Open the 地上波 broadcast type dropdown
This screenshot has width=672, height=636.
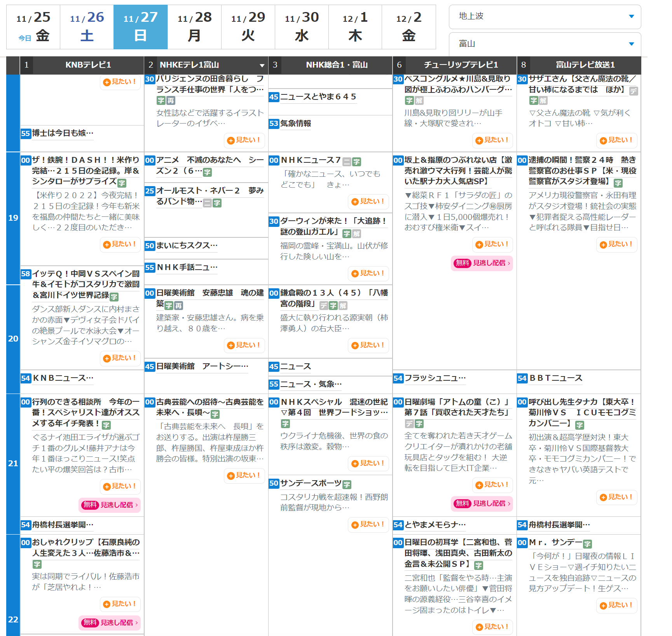click(x=545, y=17)
